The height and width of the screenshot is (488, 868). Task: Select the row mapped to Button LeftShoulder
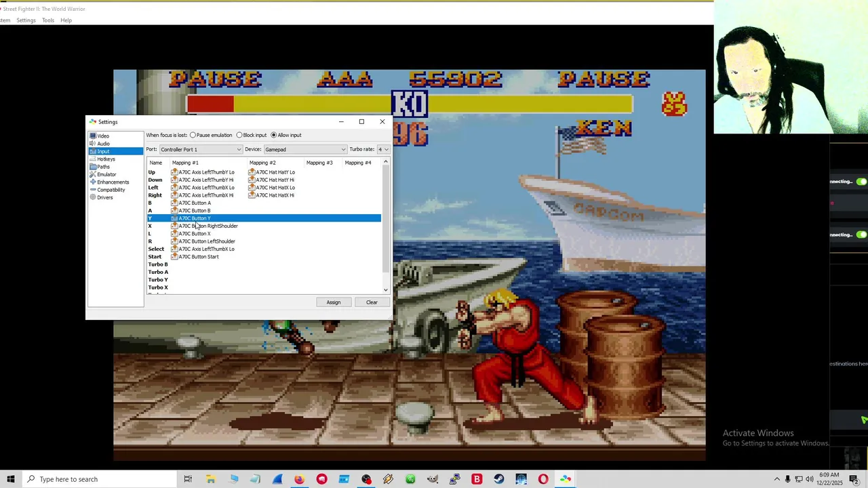coord(264,241)
